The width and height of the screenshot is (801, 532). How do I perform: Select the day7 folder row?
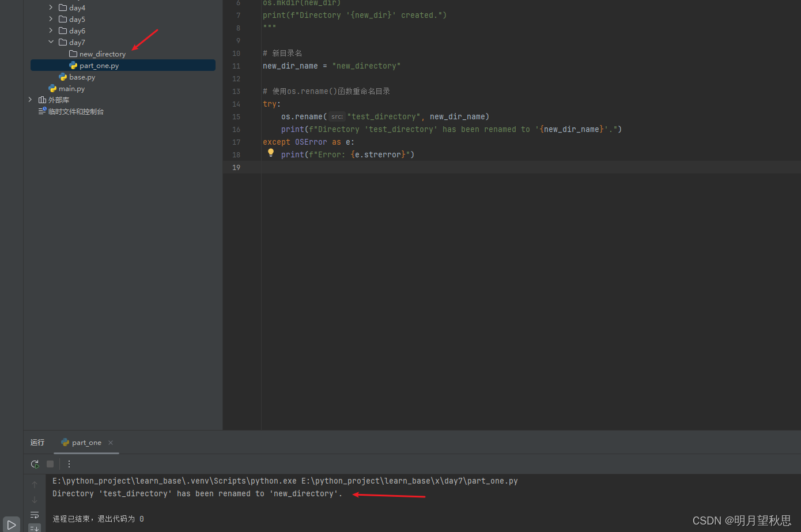(123, 42)
